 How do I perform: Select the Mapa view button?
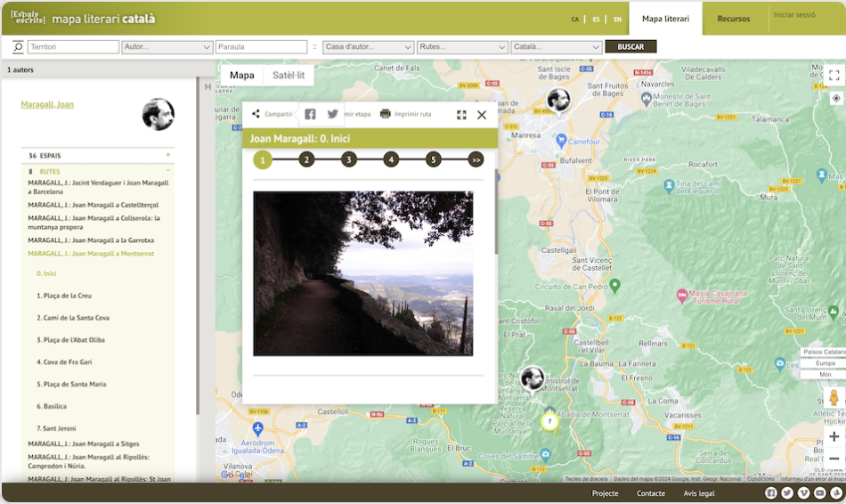click(241, 75)
